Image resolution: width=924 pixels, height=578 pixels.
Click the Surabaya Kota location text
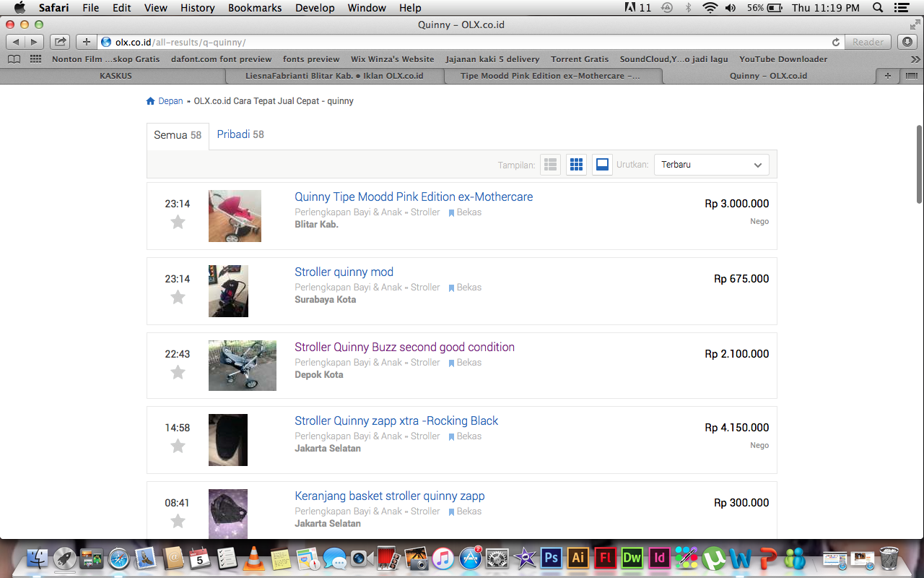coord(326,299)
